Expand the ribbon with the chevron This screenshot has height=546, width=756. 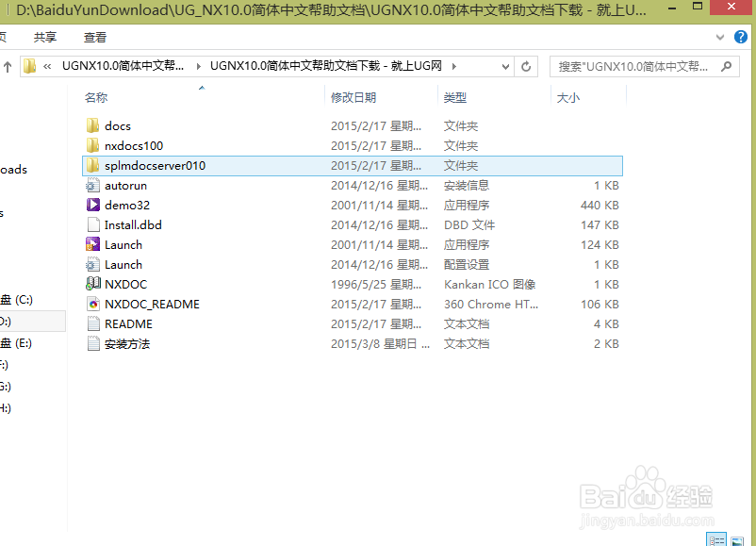pyautogui.click(x=720, y=37)
